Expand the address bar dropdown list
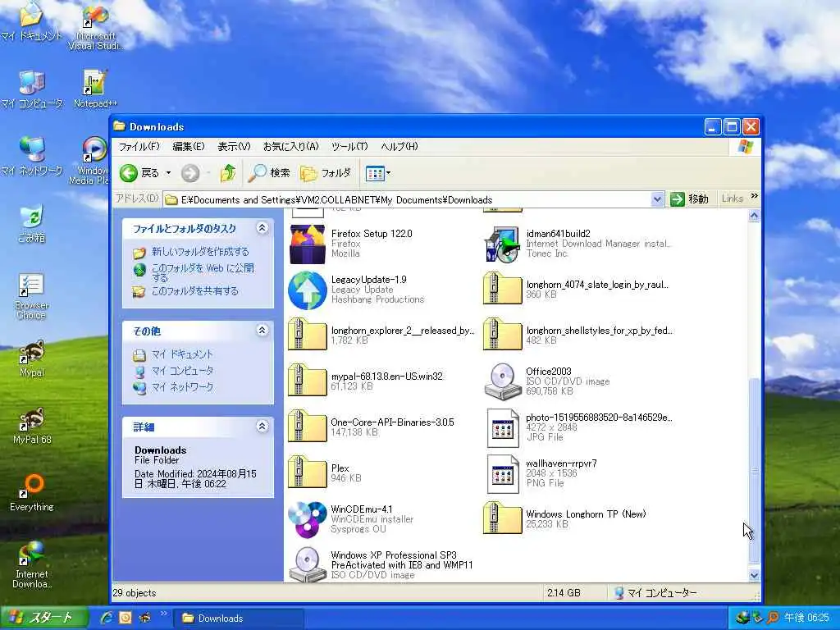Viewport: 840px width, 630px height. 657,199
